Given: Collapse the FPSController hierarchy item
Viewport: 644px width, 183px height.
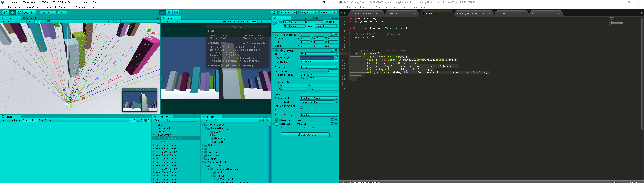Looking at the screenshot, I should pos(154,135).
